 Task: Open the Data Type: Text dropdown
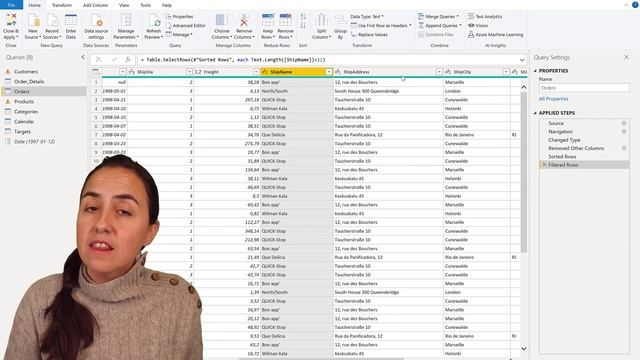367,16
